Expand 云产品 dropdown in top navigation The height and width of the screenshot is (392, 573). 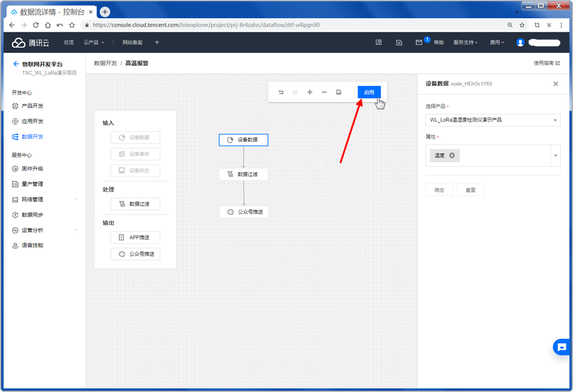click(94, 42)
